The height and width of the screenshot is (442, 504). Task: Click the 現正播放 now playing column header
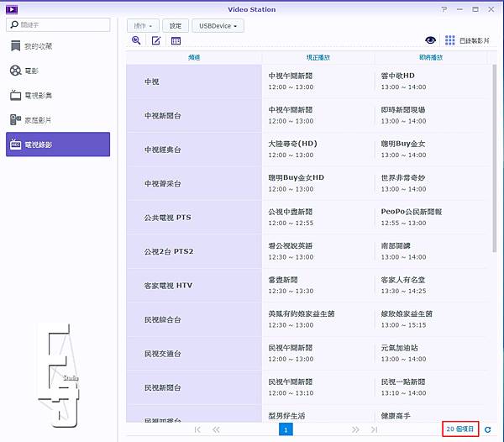(x=318, y=57)
